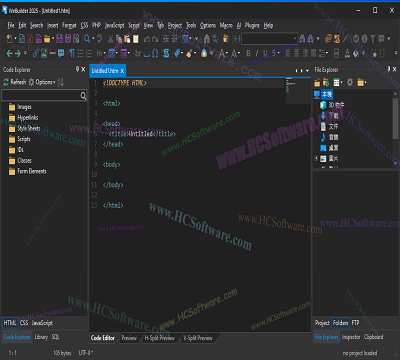This screenshot has width=400, height=360.
Task: Open the Plugins menu
Action: (x=252, y=25)
